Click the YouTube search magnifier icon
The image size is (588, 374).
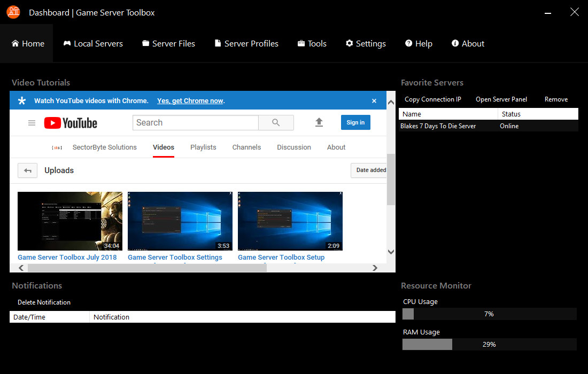pos(276,122)
